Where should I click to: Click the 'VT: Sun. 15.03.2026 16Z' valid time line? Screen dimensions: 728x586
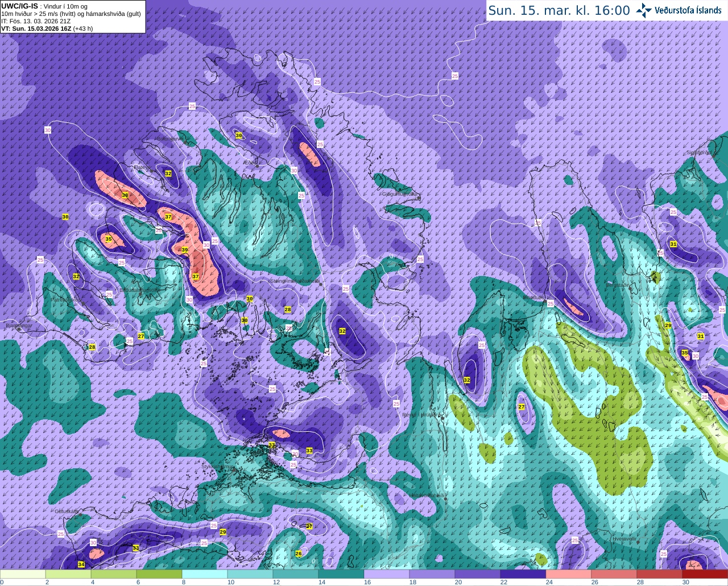pos(47,28)
